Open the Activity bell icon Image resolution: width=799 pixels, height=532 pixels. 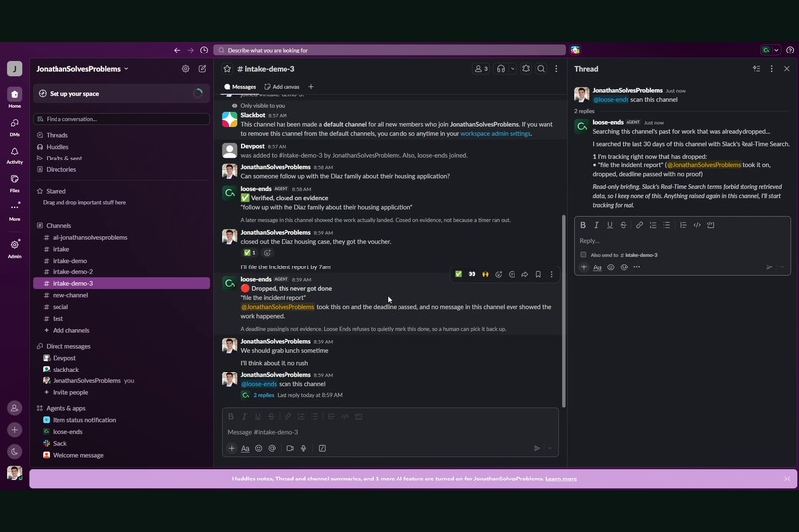pos(14,155)
